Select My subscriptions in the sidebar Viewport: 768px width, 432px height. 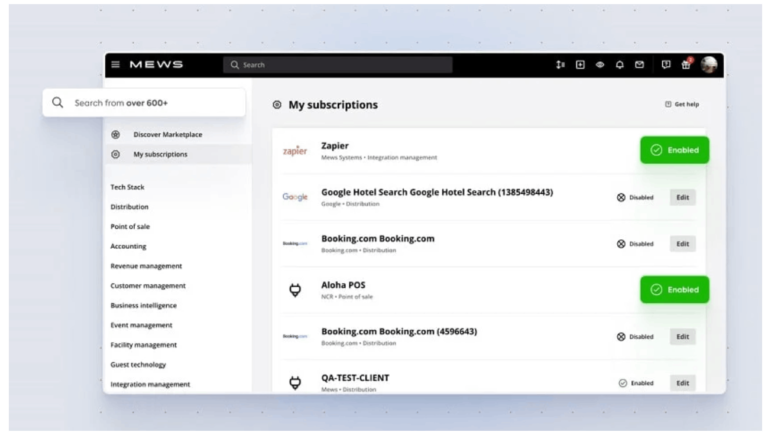(x=160, y=154)
